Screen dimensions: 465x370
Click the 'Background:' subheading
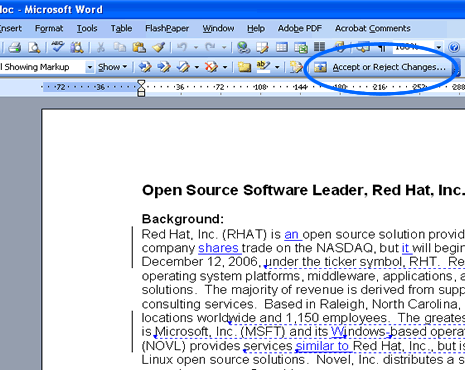(x=183, y=219)
